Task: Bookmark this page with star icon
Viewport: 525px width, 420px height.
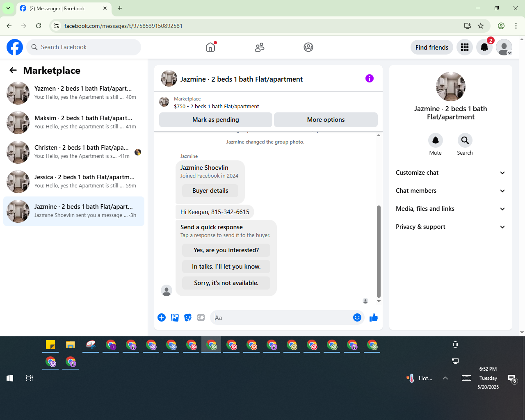Action: point(481,26)
